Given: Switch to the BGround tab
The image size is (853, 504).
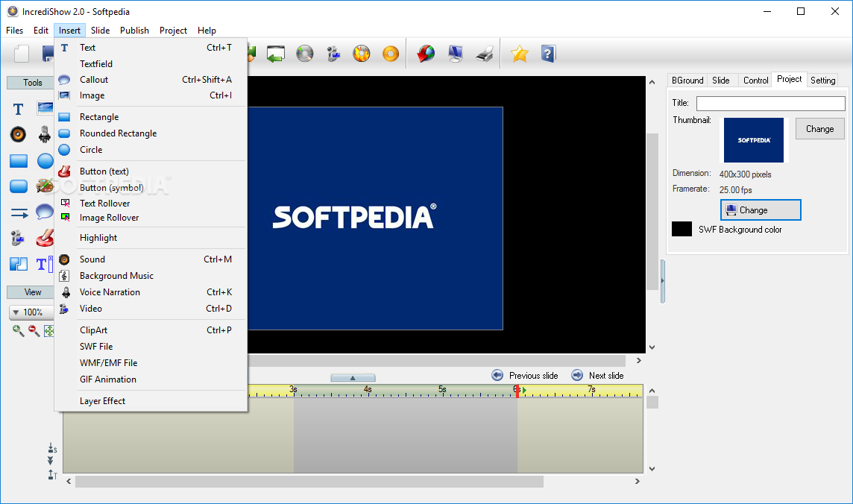Looking at the screenshot, I should coord(687,81).
